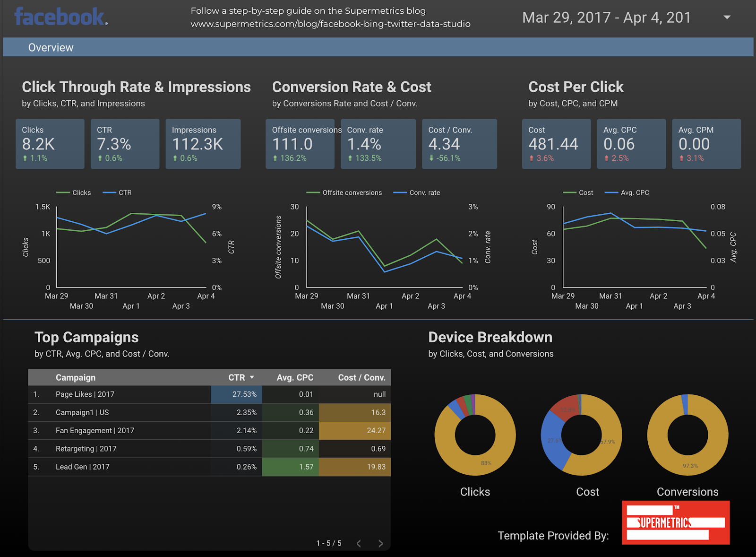Toggle the Avg. CPC chart legend entry
The width and height of the screenshot is (756, 557).
[x=627, y=192]
